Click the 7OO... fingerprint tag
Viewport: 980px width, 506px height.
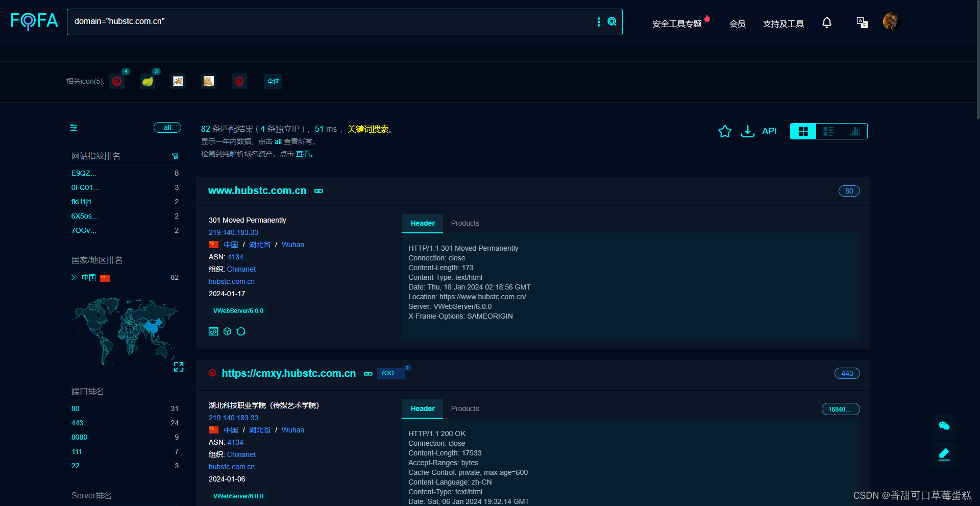[390, 373]
